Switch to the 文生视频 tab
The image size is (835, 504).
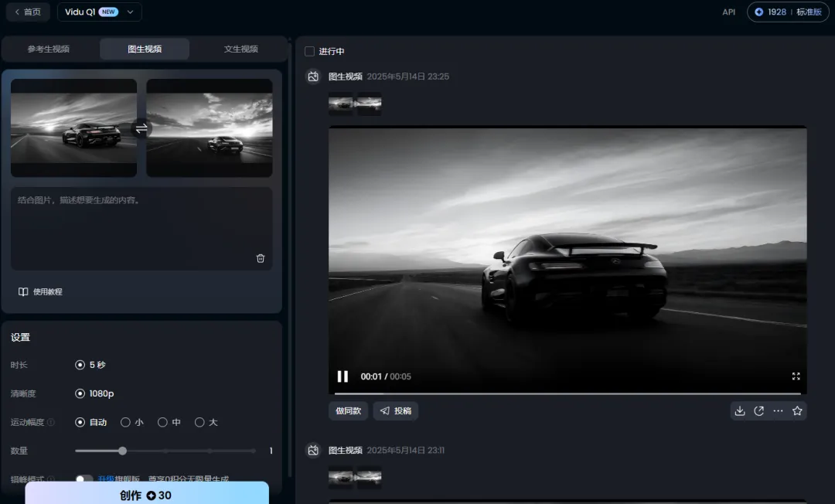click(x=240, y=49)
